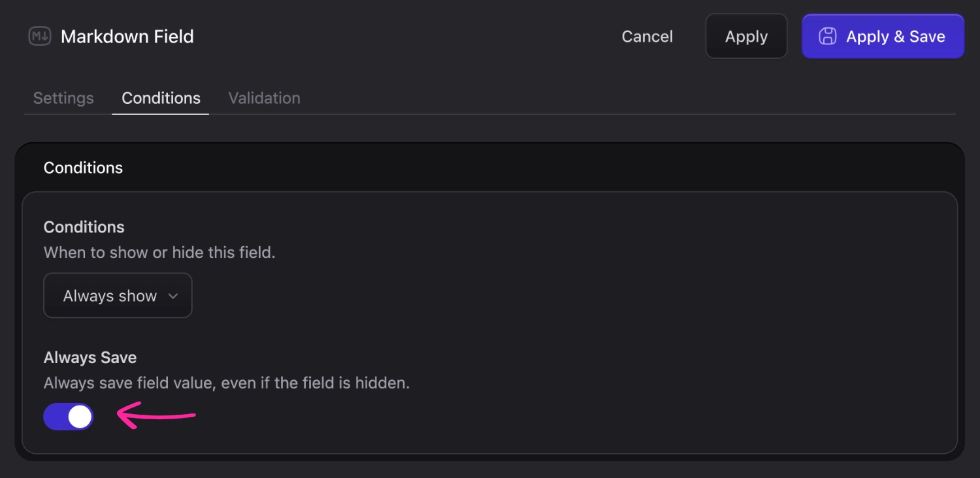The image size is (980, 478).
Task: Click the Conditions panel header
Action: click(83, 168)
